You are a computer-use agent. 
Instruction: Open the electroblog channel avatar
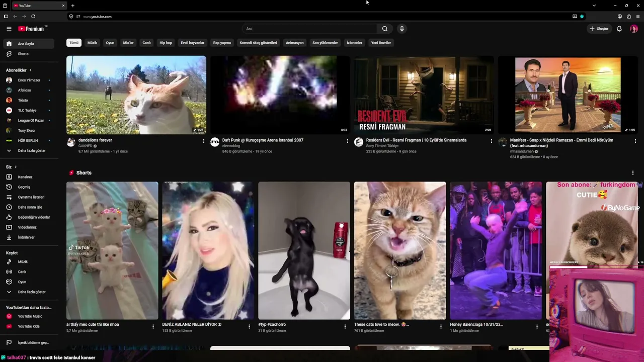coord(215,142)
